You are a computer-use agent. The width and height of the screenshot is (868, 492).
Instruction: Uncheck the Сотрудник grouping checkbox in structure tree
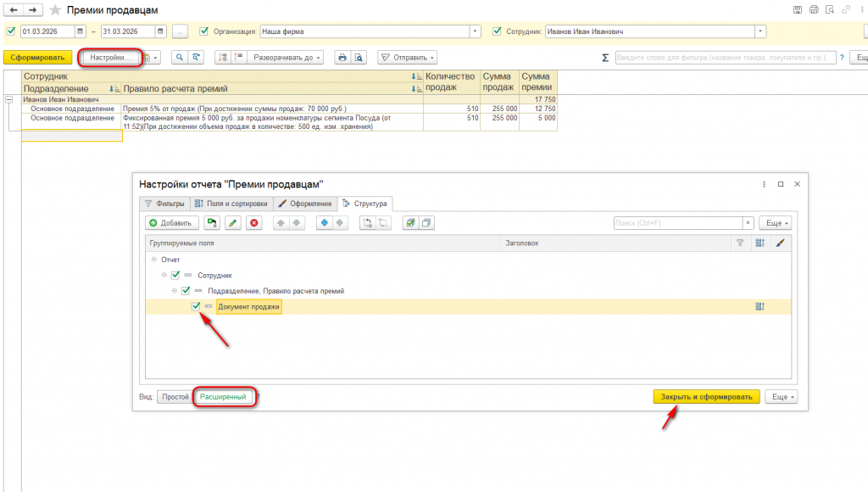click(x=175, y=275)
